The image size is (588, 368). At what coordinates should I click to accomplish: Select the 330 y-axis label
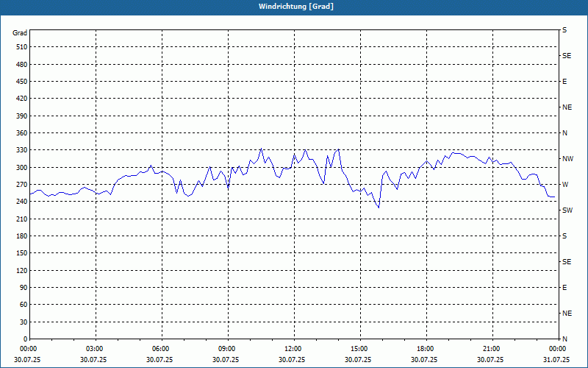click(22, 150)
